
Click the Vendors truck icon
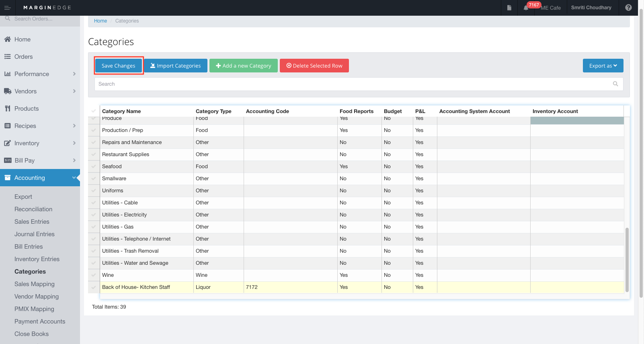(x=8, y=91)
